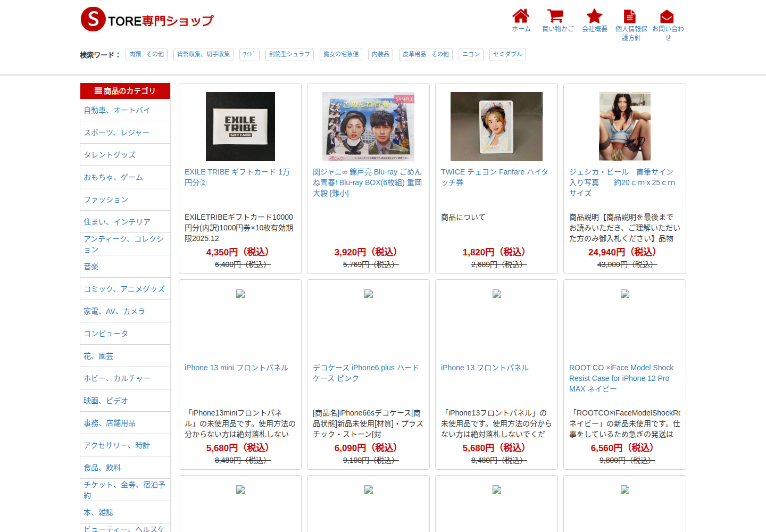The height and width of the screenshot is (532, 766).
Task: Click the broken image above iPhone 13 mini
Action: click(x=240, y=294)
